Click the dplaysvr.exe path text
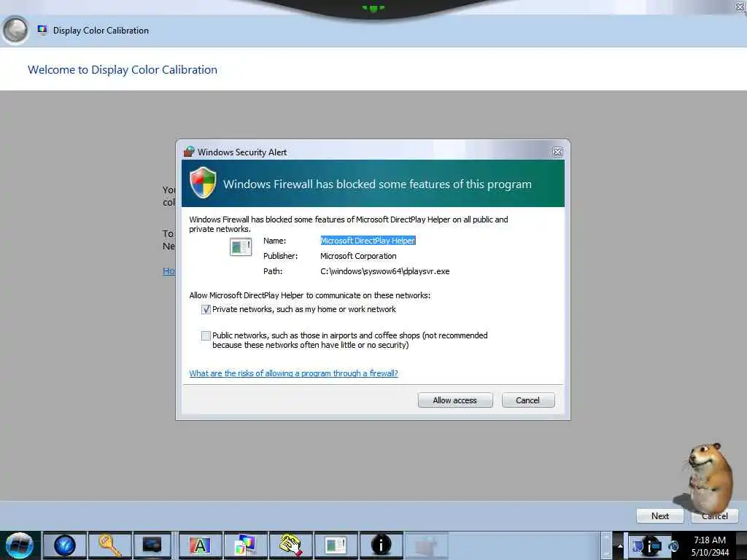Image resolution: width=747 pixels, height=560 pixels. click(x=385, y=271)
